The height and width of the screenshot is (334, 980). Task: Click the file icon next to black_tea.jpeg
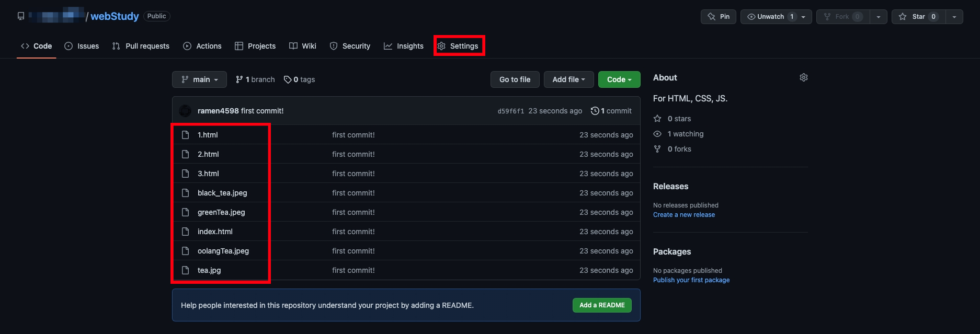[x=185, y=193]
